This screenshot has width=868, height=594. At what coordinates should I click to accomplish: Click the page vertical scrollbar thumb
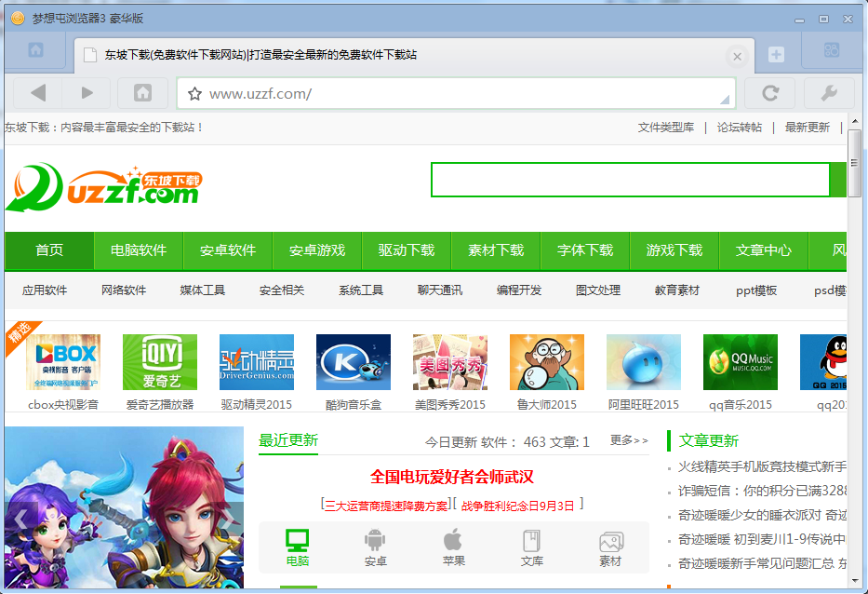[x=854, y=164]
